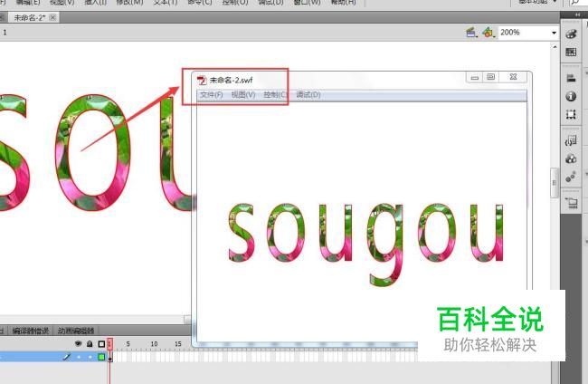Open the Align panel icon
The width and height of the screenshot is (588, 384).
(571, 78)
